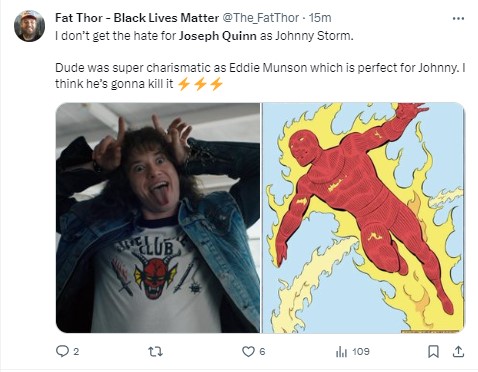Click the tweet text about Eddie Munson
This screenshot has height=372, width=478.
(x=260, y=76)
